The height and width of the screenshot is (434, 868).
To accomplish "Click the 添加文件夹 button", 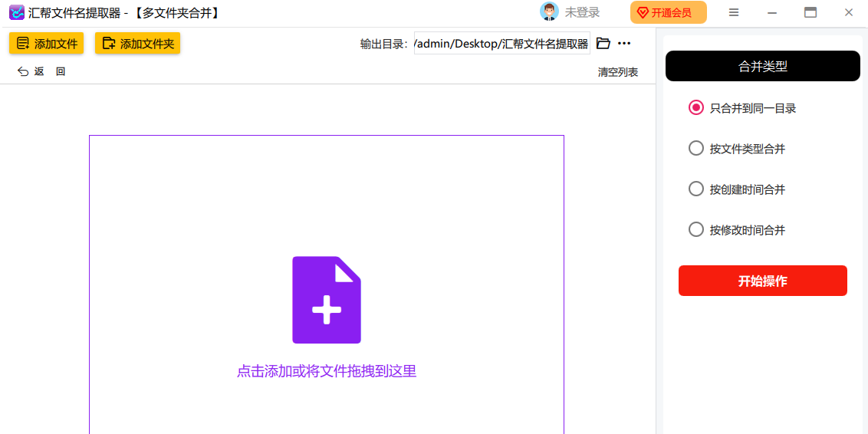I will point(137,44).
